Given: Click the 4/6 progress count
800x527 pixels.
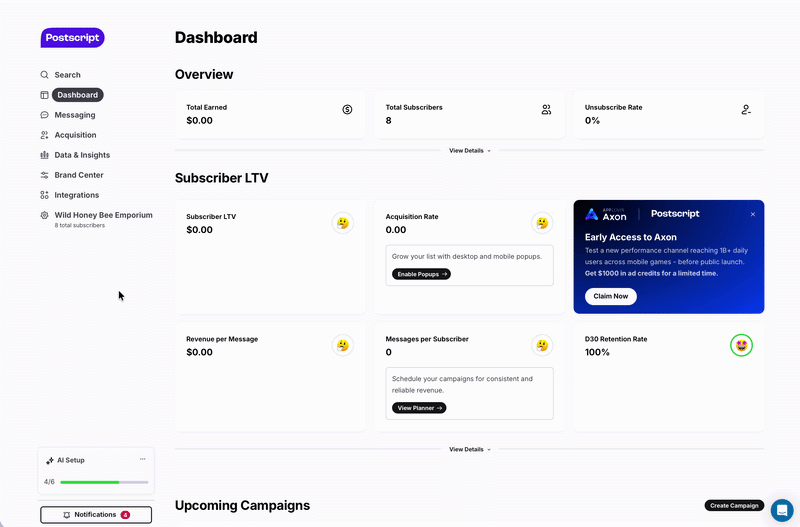Looking at the screenshot, I should pos(49,482).
